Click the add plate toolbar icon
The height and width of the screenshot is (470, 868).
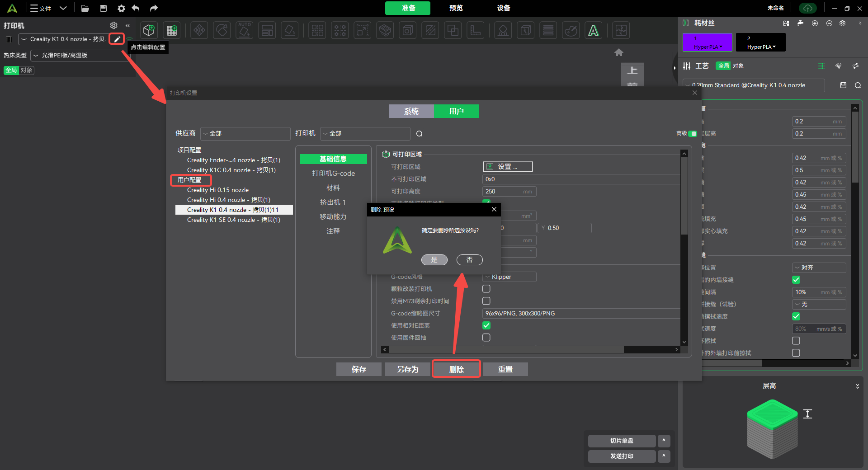[x=172, y=30]
